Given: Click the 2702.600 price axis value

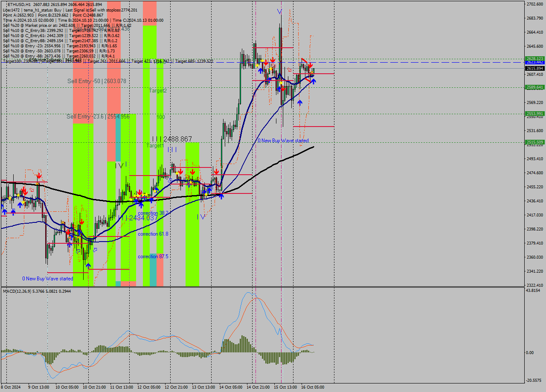Looking at the screenshot, I should point(534,4).
